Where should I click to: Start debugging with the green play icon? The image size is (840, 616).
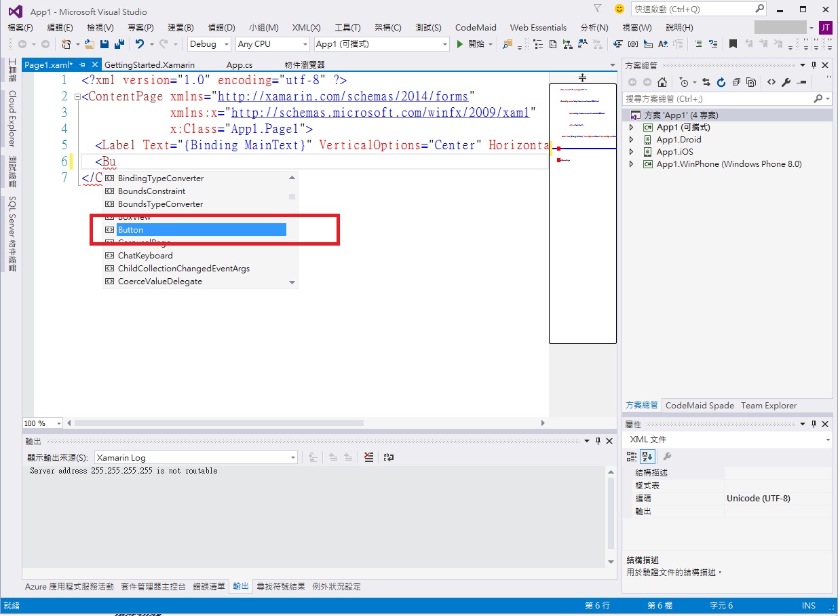pos(460,44)
